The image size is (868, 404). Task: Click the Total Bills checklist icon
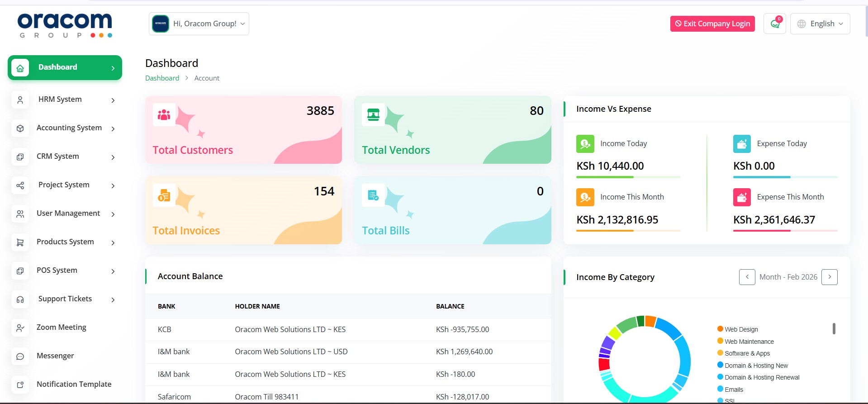(x=373, y=195)
